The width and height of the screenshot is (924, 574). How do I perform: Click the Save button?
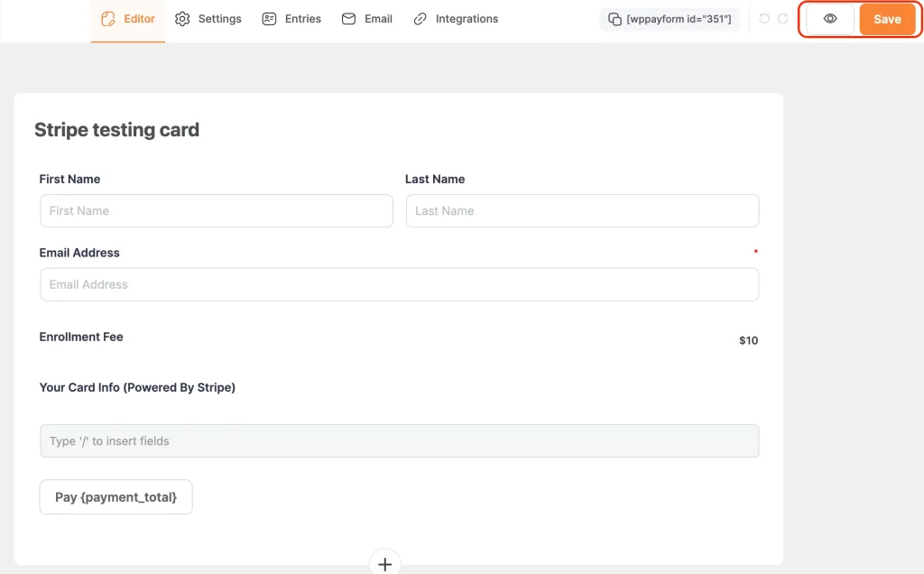[x=887, y=18]
